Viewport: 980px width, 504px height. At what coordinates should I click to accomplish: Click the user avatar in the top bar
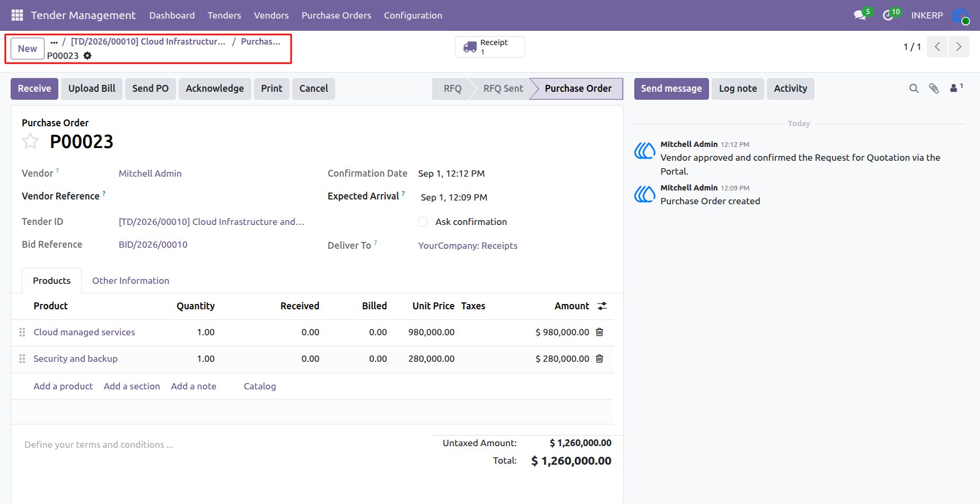tap(960, 15)
